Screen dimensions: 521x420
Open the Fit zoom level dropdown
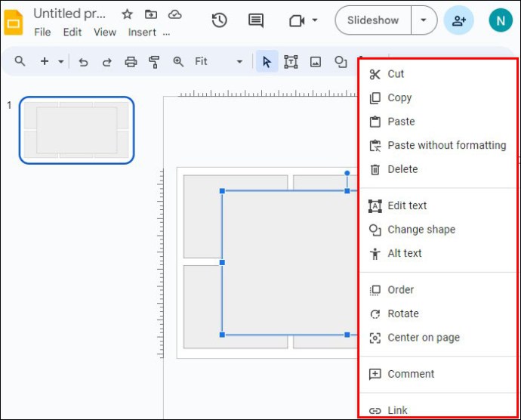point(218,61)
